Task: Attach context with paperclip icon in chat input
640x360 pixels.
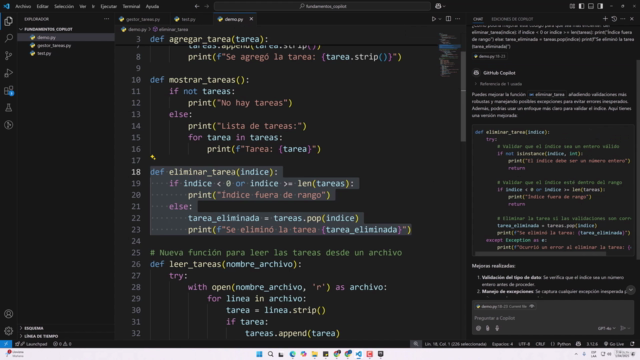Action: (488, 328)
